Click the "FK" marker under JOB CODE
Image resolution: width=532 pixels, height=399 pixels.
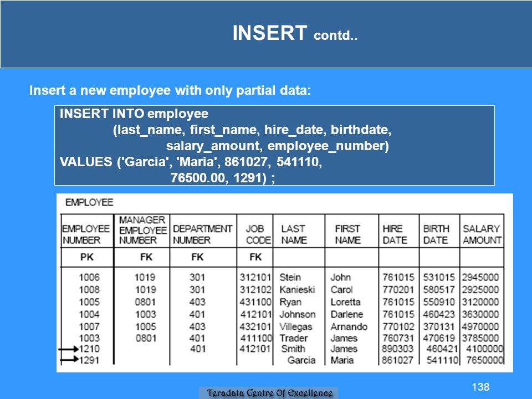click(255, 257)
